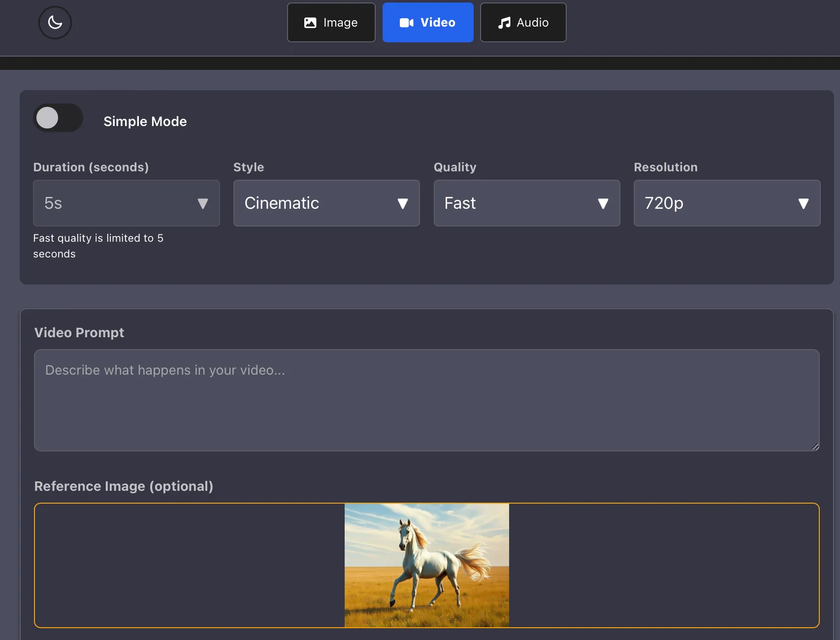Image resolution: width=840 pixels, height=640 pixels.
Task: Open the Duration dropdown showing 5s
Action: point(127,203)
